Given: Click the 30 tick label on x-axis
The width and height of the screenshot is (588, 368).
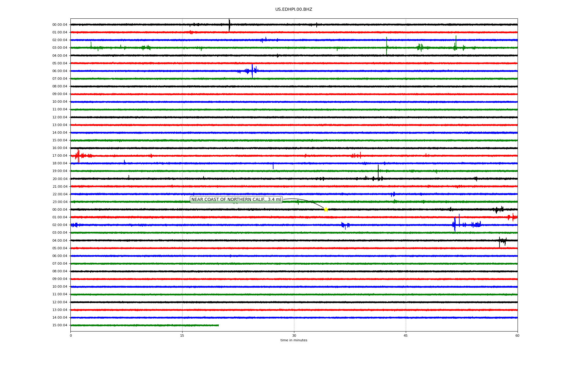Looking at the screenshot, I should click(x=294, y=335).
